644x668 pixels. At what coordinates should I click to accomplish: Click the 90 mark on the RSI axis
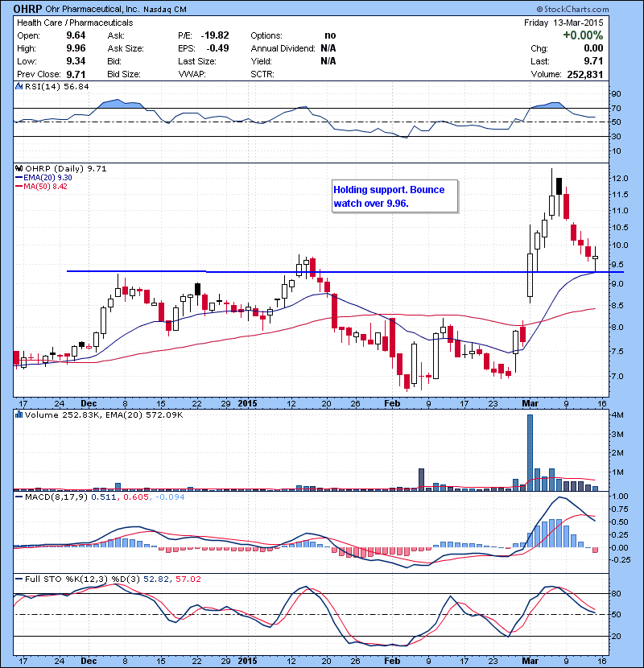tap(617, 93)
